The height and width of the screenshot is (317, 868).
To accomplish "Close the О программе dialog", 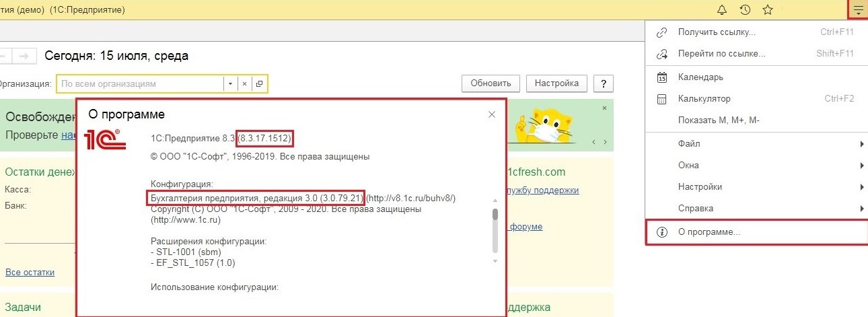I will (x=492, y=115).
